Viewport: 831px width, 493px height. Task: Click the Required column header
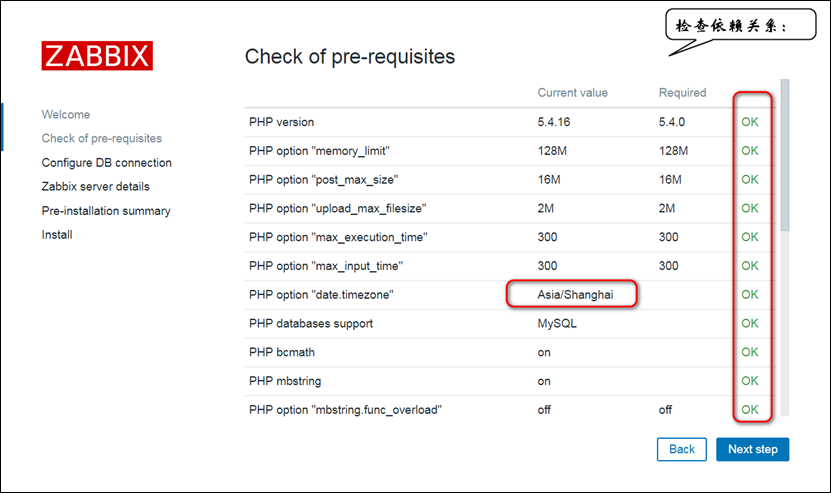682,93
